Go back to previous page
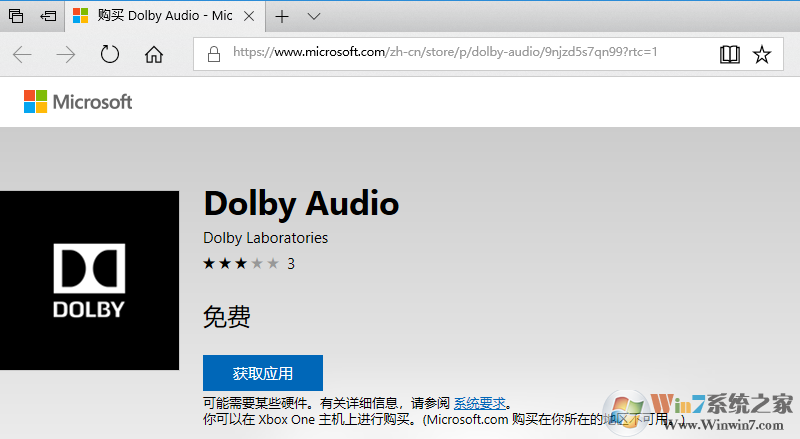The image size is (800, 439). [x=22, y=54]
